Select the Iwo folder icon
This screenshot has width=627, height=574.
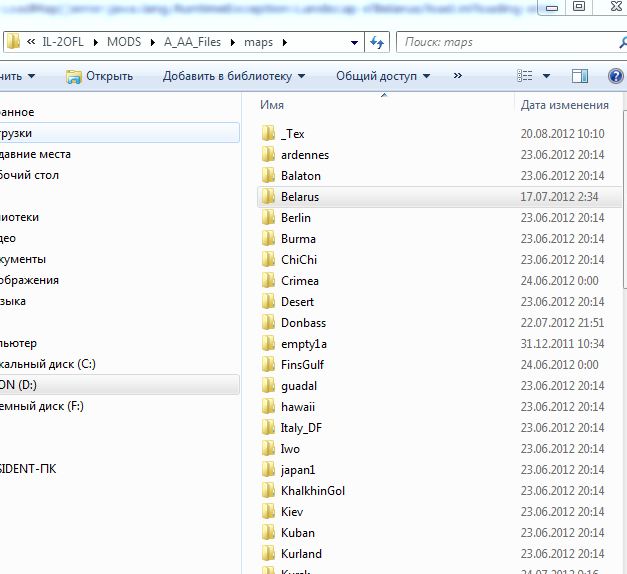pos(268,448)
